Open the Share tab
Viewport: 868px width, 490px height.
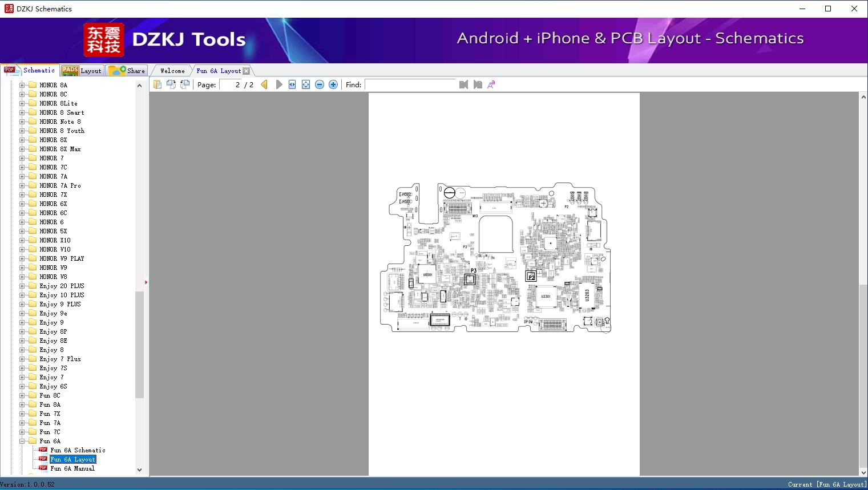(128, 71)
